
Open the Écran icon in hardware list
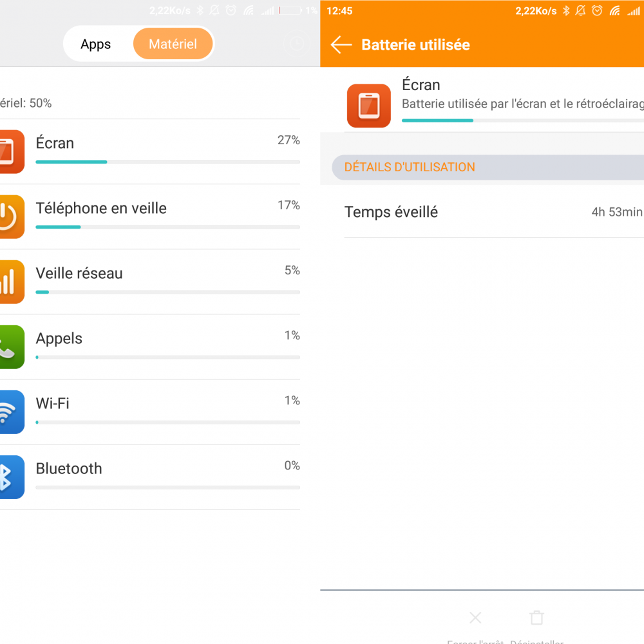click(x=12, y=151)
